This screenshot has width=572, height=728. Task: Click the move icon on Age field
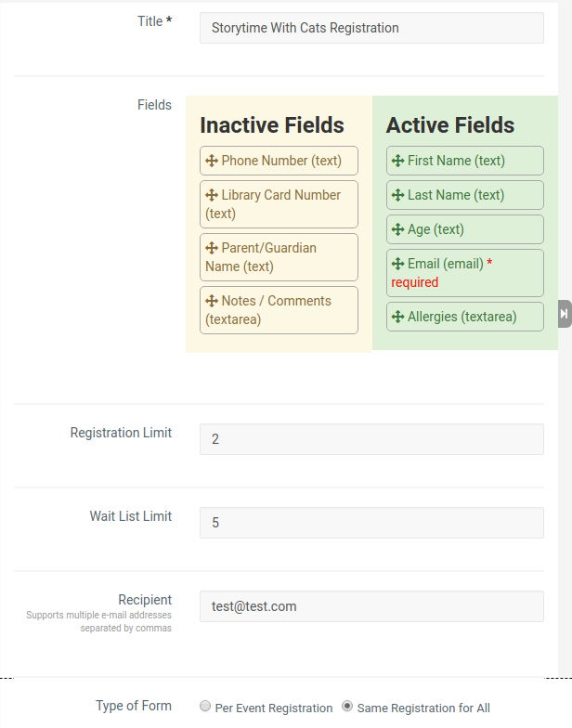point(397,229)
